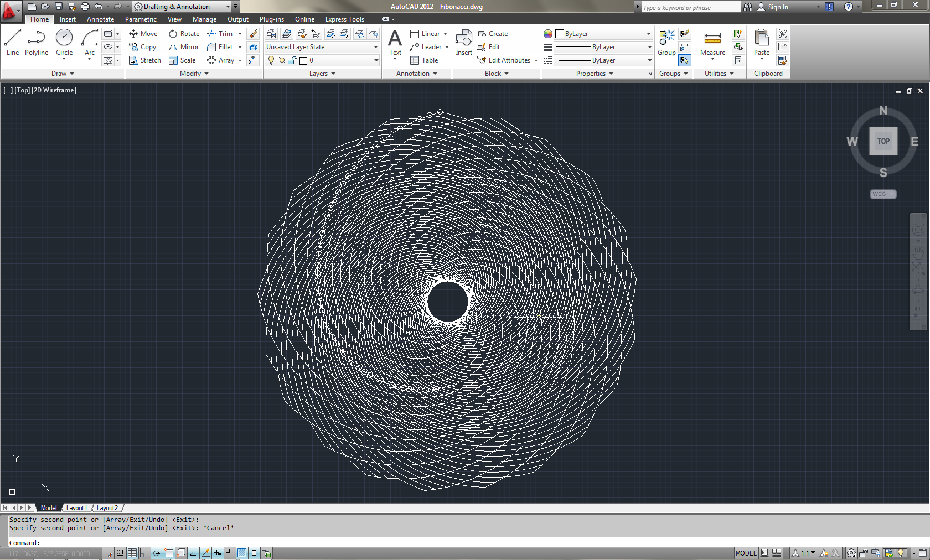
Task: Click the Erase tool icon
Action: point(253,34)
